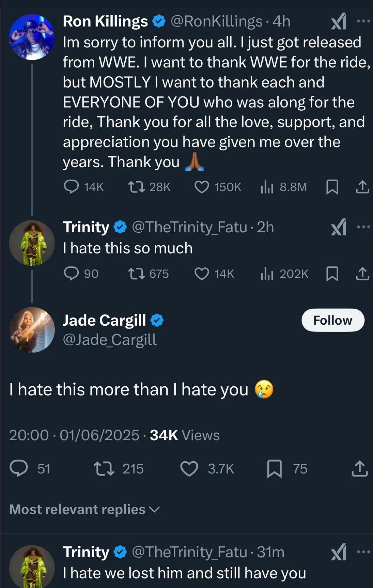The image size is (373, 588).
Task: Reply to Ron Killings' release tweet
Action: click(x=72, y=187)
